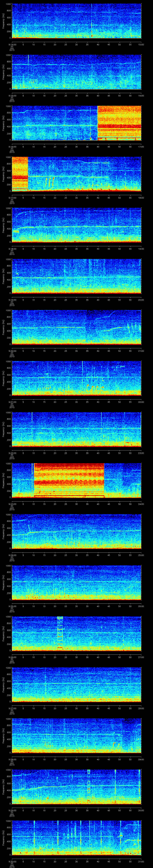Click the spectrogram panel starting at 9:24:00
The width and height of the screenshot is (153, 868).
click(76, 532)
